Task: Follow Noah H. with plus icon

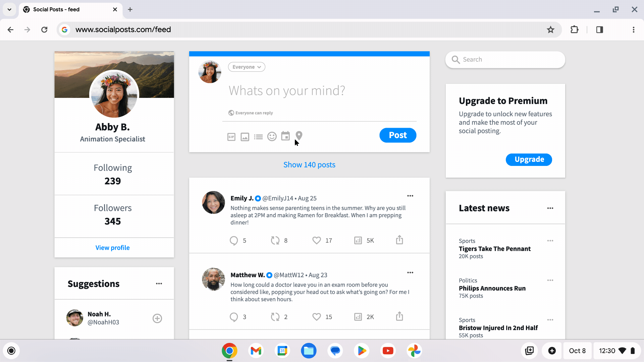Action: [x=157, y=318]
